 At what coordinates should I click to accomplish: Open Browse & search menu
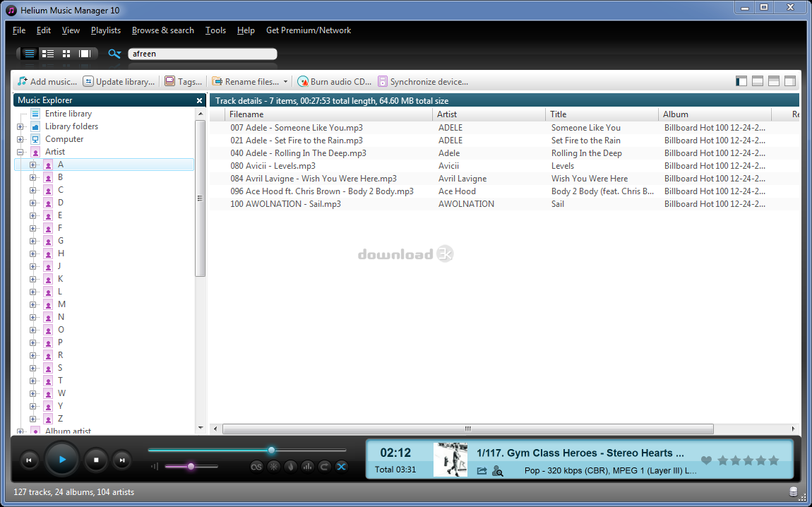tap(163, 30)
